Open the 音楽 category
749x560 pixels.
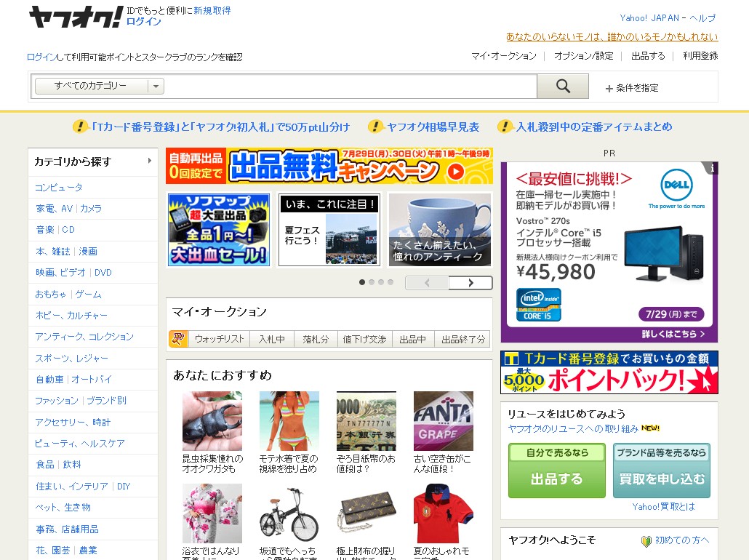pyautogui.click(x=45, y=230)
